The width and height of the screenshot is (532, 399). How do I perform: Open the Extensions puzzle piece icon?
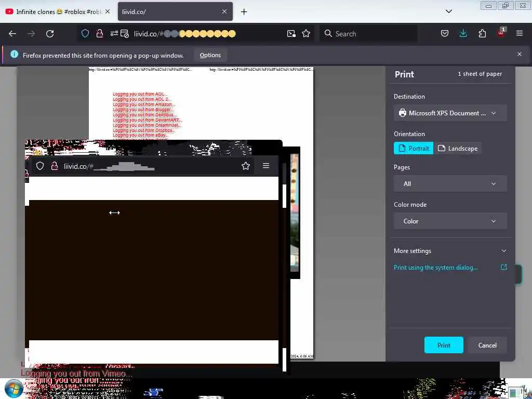coord(482,33)
